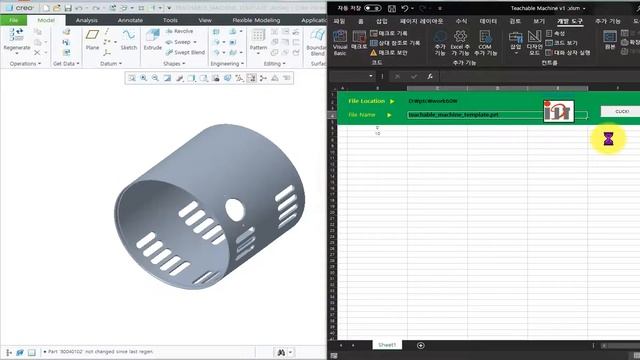The width and height of the screenshot is (640, 360).
Task: Zoom out using Creo graphics toolbar
Action: pyautogui.click(x=156, y=78)
